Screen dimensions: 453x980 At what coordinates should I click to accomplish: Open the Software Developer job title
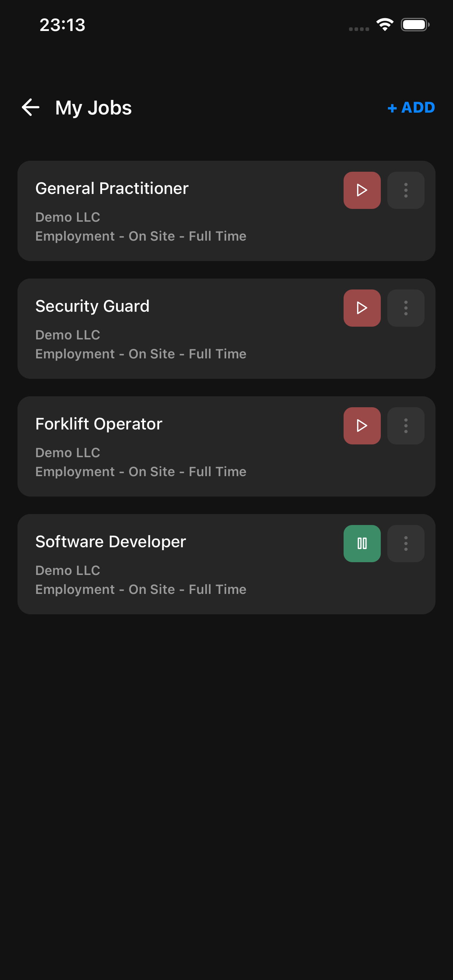pyautogui.click(x=111, y=542)
